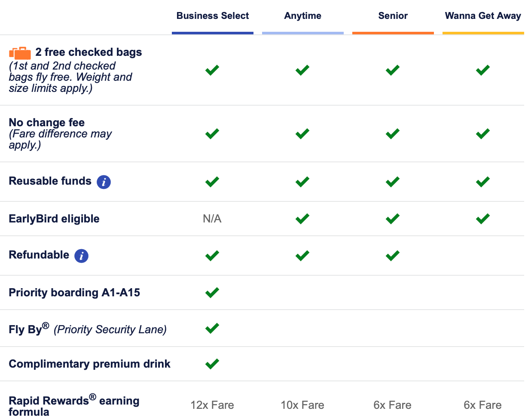
Task: Click the Reusable funds info icon
Action: pyautogui.click(x=104, y=182)
